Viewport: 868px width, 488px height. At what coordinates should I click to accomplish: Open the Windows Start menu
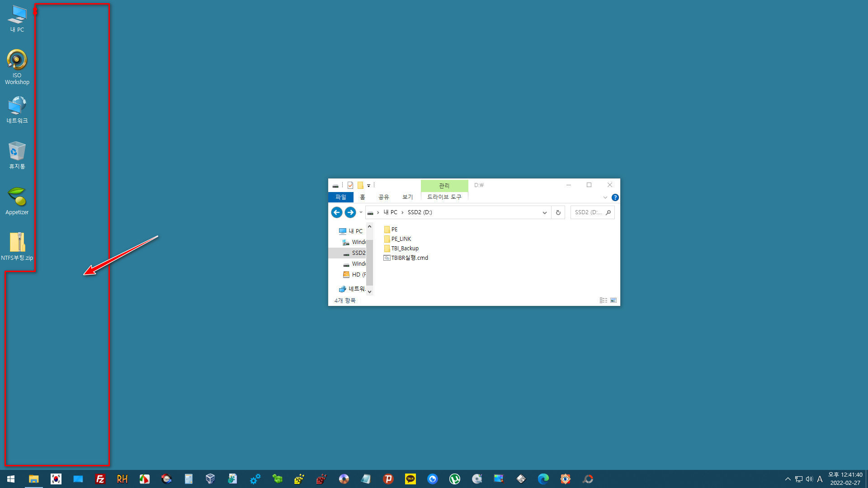click(11, 479)
